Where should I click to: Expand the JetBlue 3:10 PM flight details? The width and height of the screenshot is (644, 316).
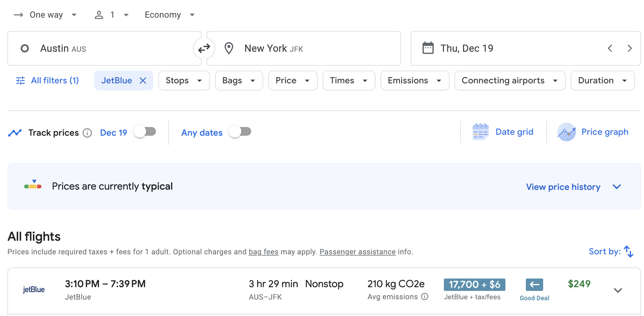618,291
